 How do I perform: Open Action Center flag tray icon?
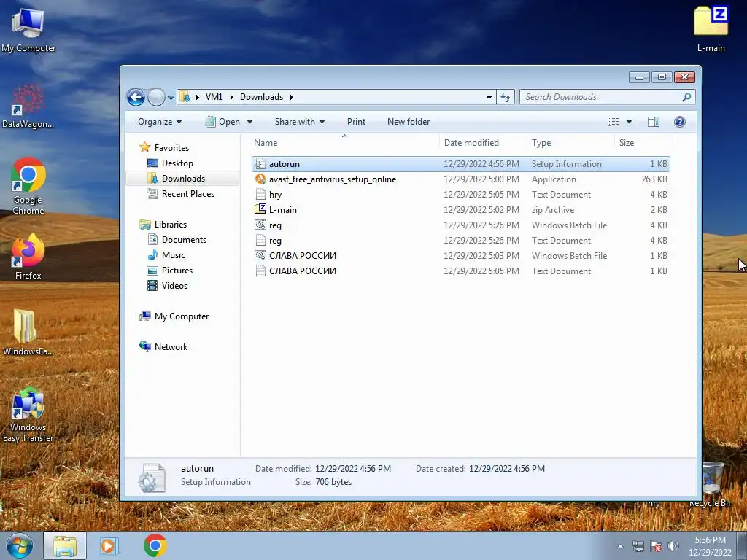(x=656, y=547)
